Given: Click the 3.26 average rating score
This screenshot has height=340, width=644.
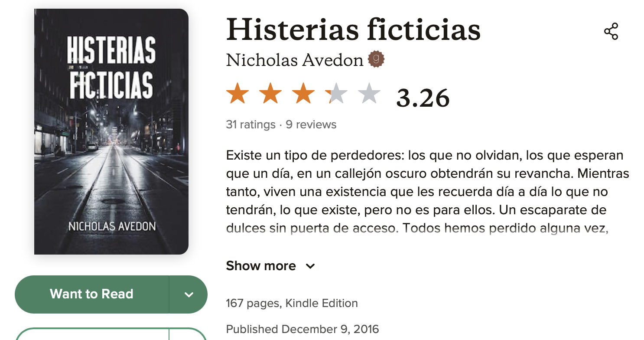Looking at the screenshot, I should tap(423, 98).
